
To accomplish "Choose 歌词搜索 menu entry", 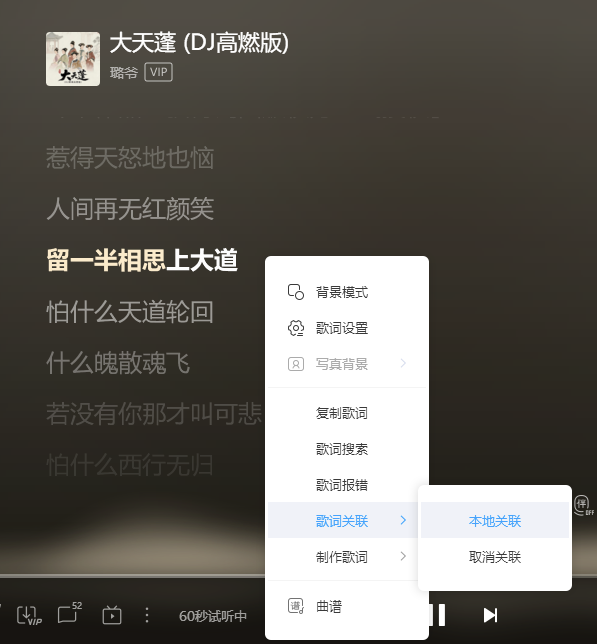I will click(x=342, y=449).
